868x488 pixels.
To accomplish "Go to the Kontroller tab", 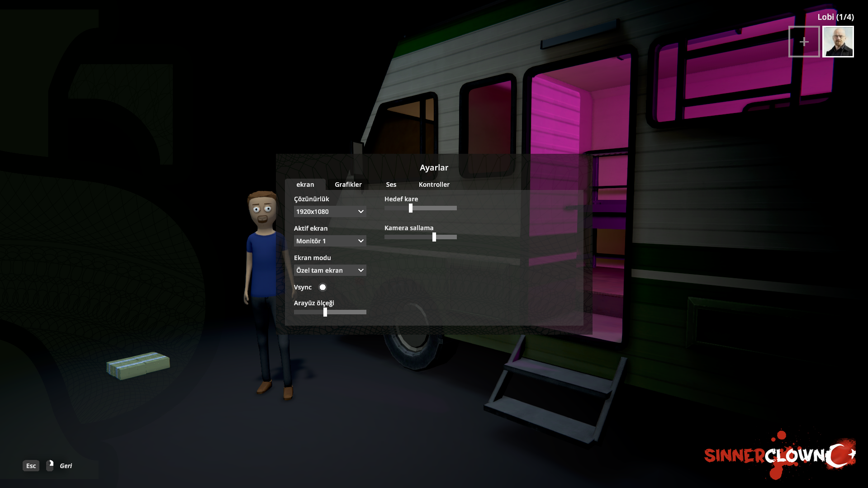I will coord(434,185).
